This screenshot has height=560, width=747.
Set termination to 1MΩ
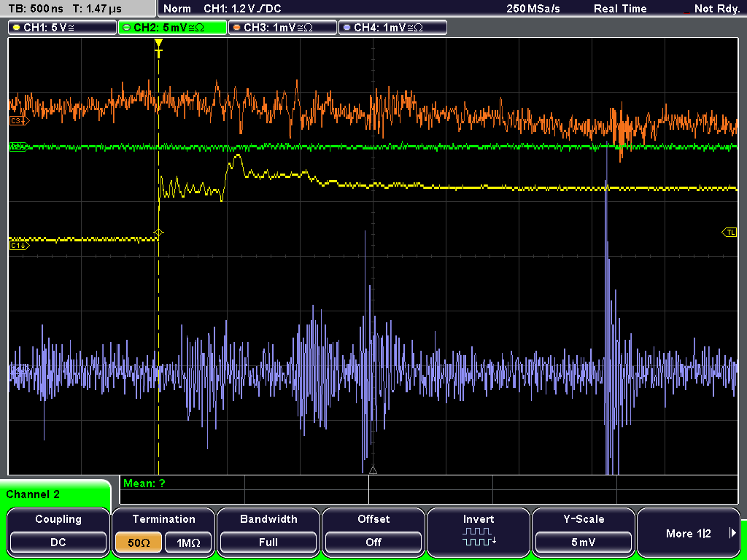click(188, 542)
